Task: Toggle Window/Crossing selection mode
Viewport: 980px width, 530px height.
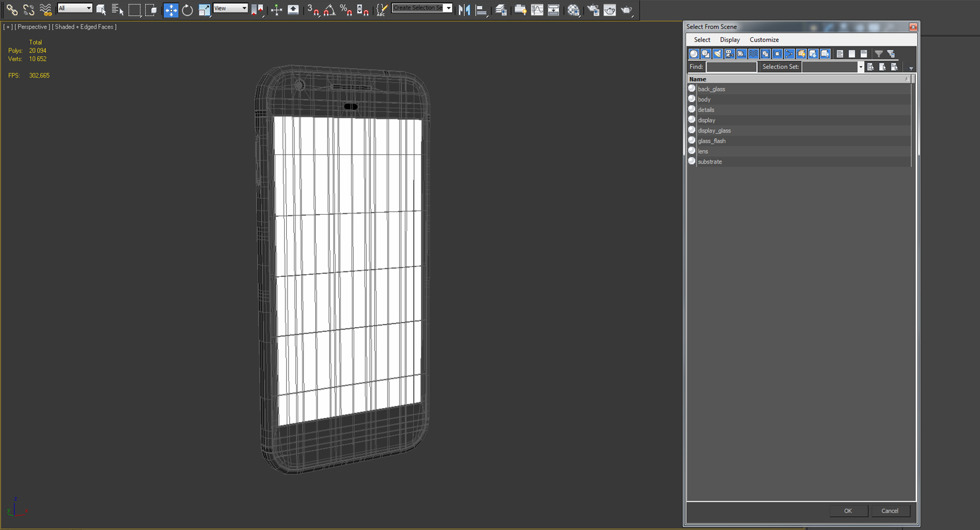Action: pos(151,10)
